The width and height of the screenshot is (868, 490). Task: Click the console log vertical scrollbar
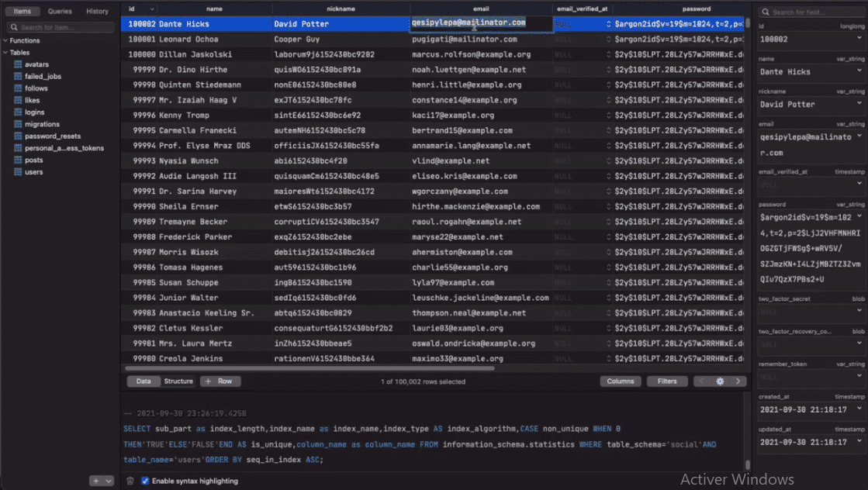click(747, 464)
